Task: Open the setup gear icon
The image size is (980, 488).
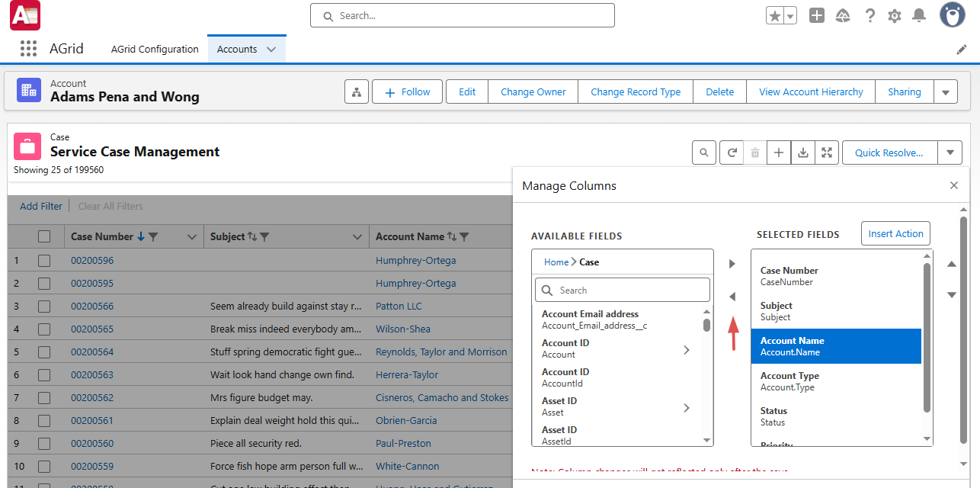Action: click(895, 15)
